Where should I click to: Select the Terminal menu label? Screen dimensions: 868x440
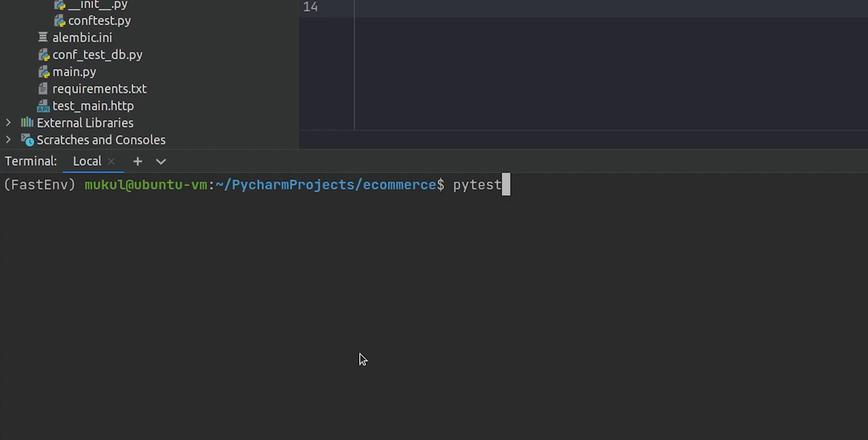[31, 162]
